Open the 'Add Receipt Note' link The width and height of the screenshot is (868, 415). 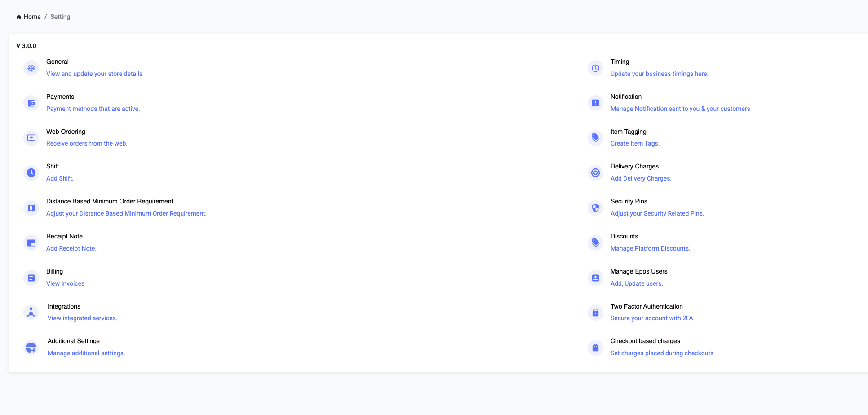pyautogui.click(x=71, y=248)
